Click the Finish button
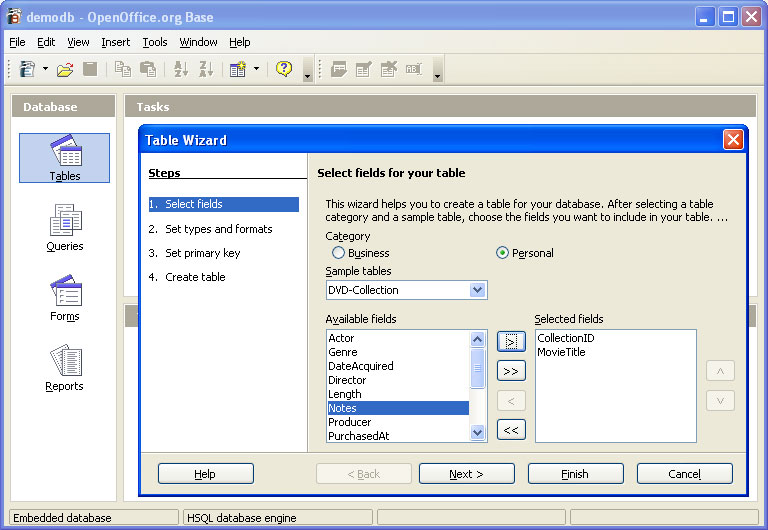 tap(575, 474)
